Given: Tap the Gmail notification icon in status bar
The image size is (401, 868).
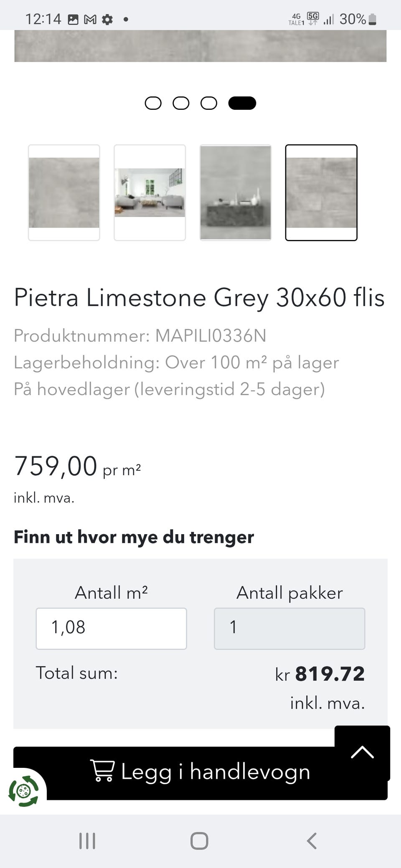Looking at the screenshot, I should point(90,20).
